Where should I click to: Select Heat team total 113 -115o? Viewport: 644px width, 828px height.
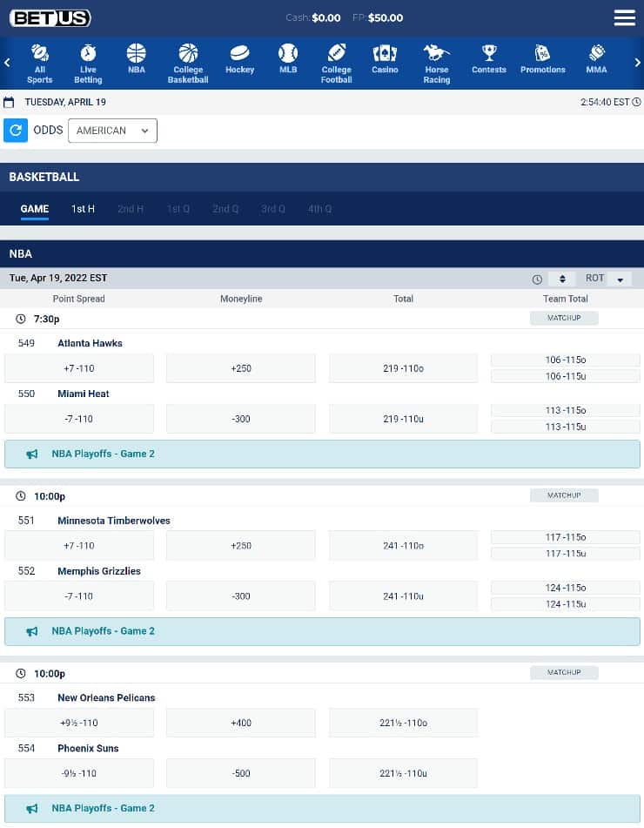pos(566,411)
